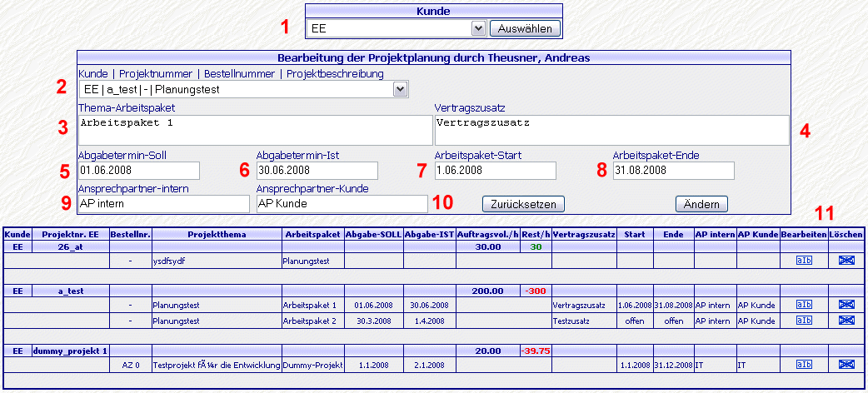
Task: Click the Bearbeiten column header
Action: pos(804,235)
